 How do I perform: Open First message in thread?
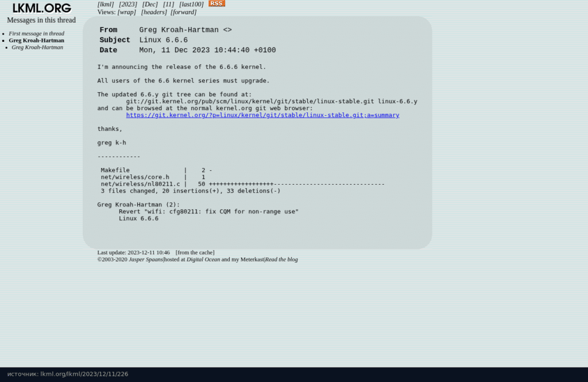tap(36, 34)
